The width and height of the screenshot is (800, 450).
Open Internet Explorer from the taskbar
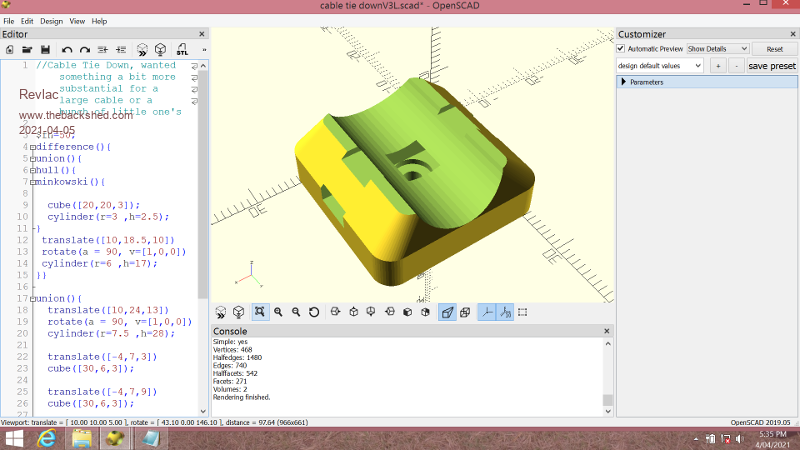46,438
